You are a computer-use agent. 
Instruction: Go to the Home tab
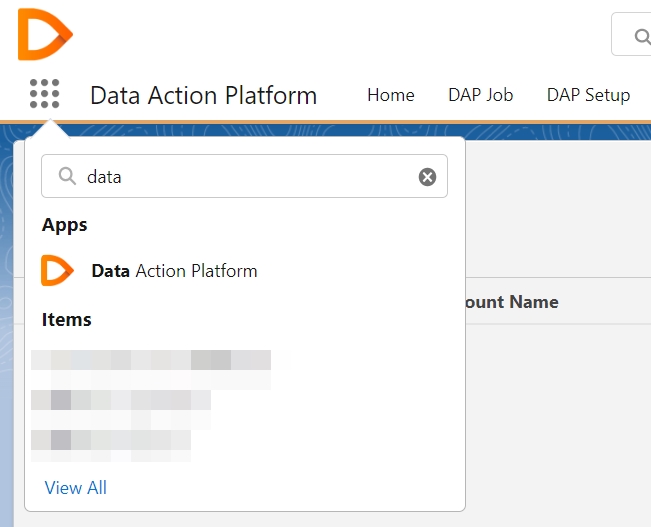[391, 95]
